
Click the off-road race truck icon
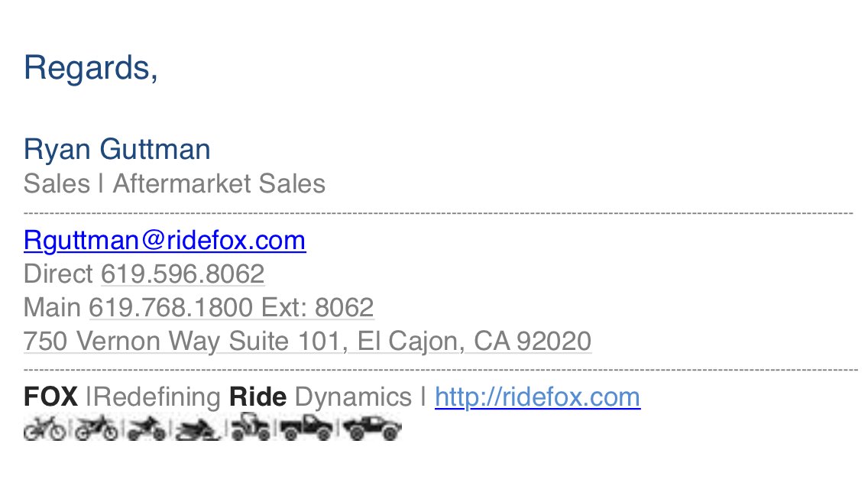372,429
